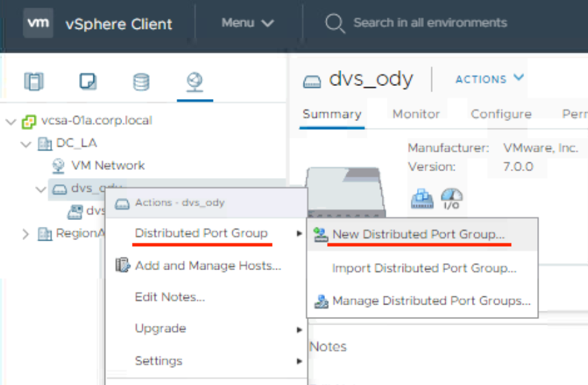Select DC_LA in the inventory tree

coord(77,143)
